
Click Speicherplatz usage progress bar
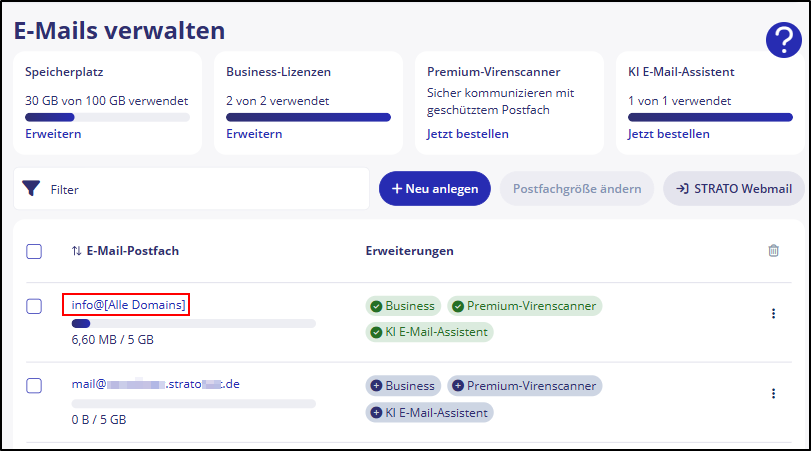click(107, 117)
